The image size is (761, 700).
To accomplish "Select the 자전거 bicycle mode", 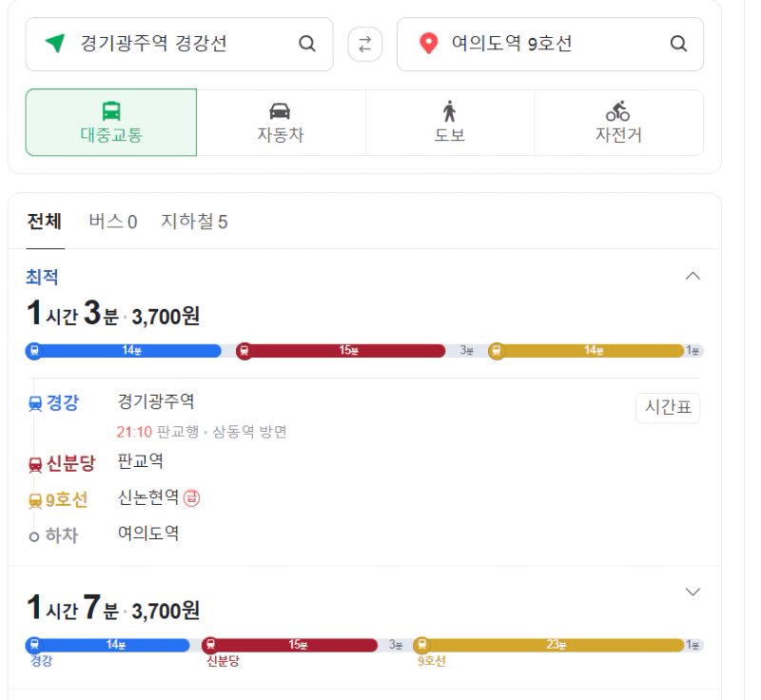I will point(618,123).
